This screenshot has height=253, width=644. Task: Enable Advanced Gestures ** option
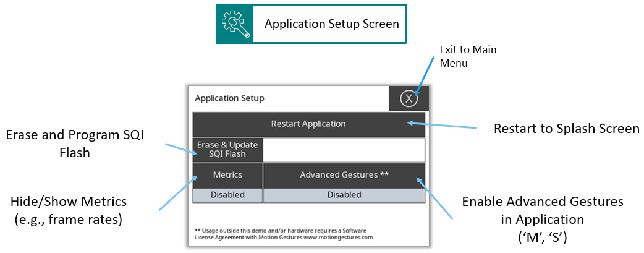(x=344, y=175)
